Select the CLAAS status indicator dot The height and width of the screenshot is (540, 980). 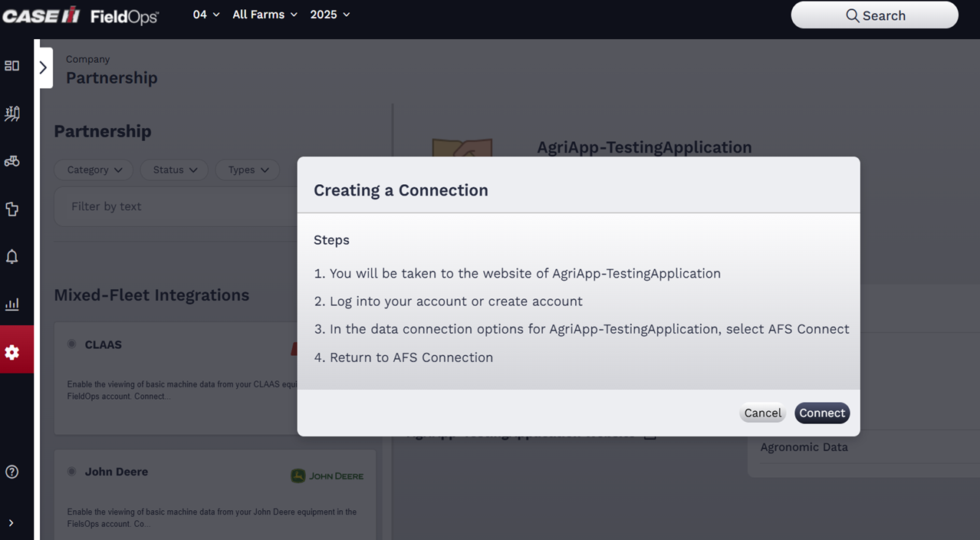tap(72, 344)
